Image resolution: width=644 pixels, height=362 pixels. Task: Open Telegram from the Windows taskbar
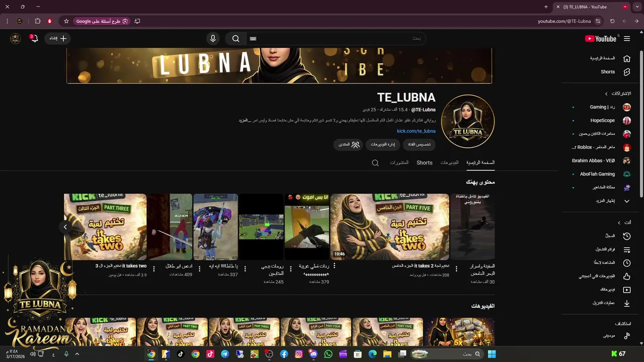pos(225,354)
